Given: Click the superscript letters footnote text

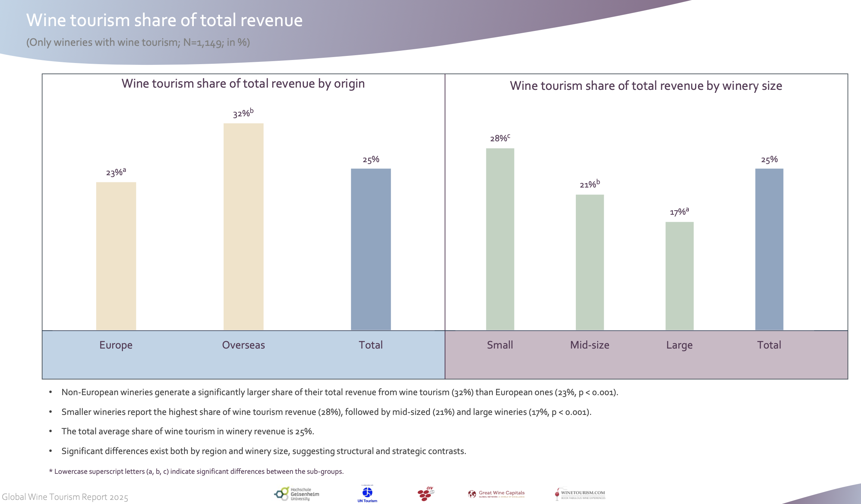Looking at the screenshot, I should pyautogui.click(x=196, y=471).
